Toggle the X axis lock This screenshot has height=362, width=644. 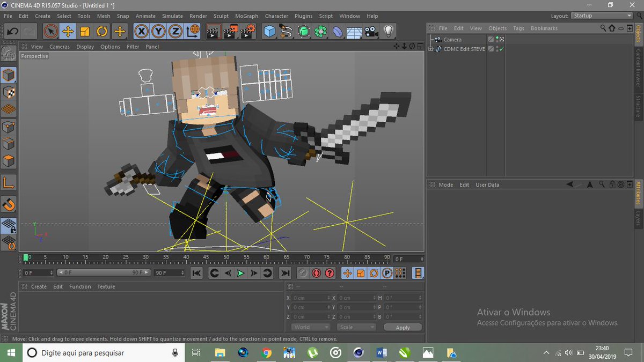click(x=141, y=32)
